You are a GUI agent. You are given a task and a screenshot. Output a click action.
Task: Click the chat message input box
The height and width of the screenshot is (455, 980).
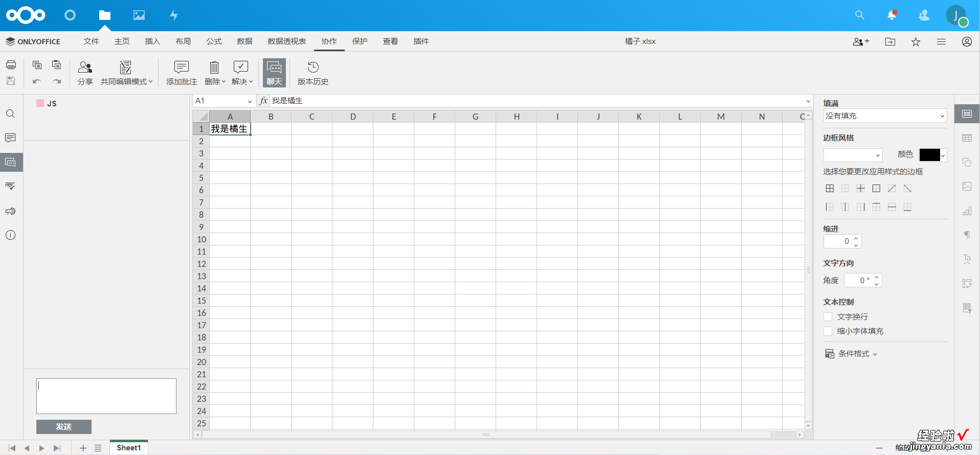106,396
